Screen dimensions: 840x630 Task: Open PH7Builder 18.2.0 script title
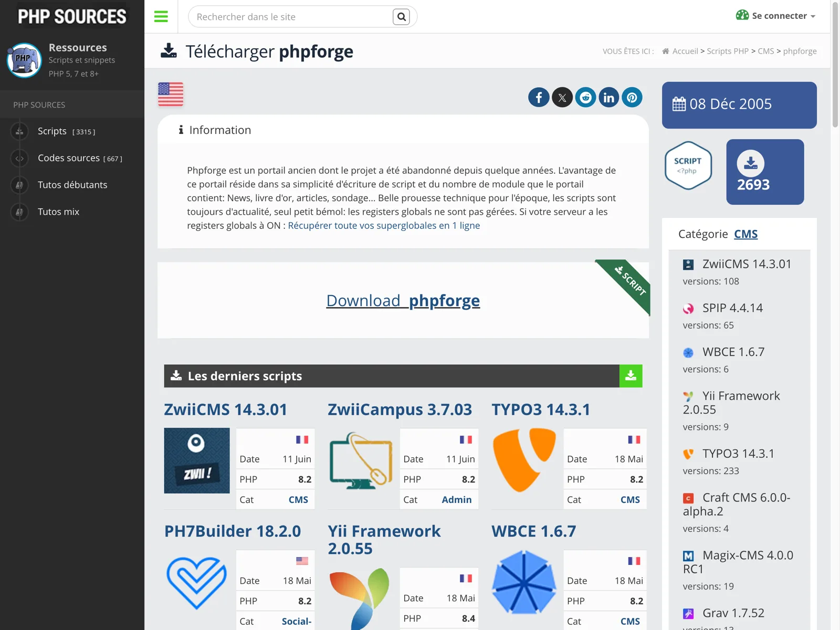pos(233,531)
